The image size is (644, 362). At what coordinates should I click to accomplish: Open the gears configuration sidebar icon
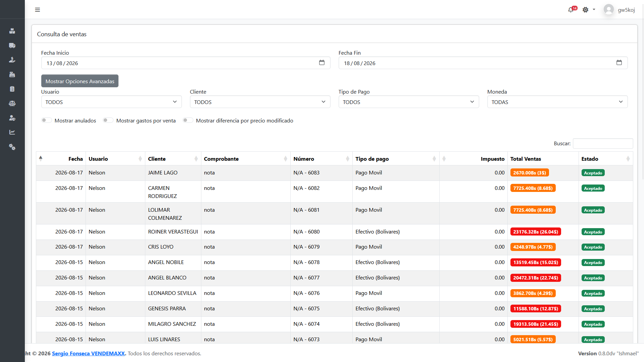(12, 147)
